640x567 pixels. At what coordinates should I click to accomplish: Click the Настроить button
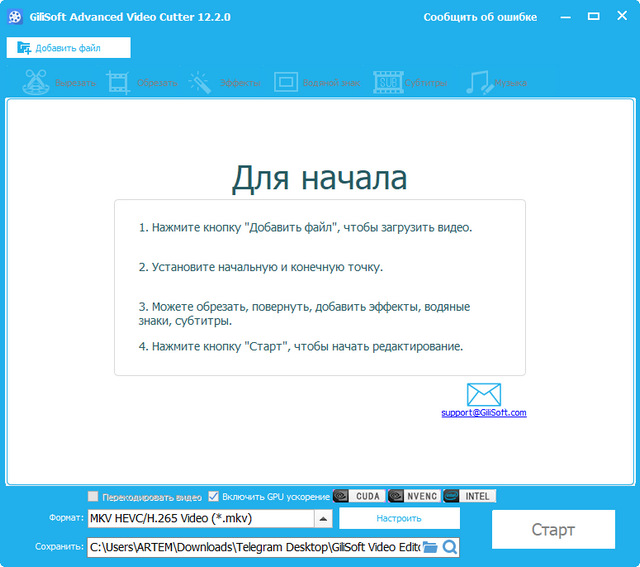coord(399,518)
